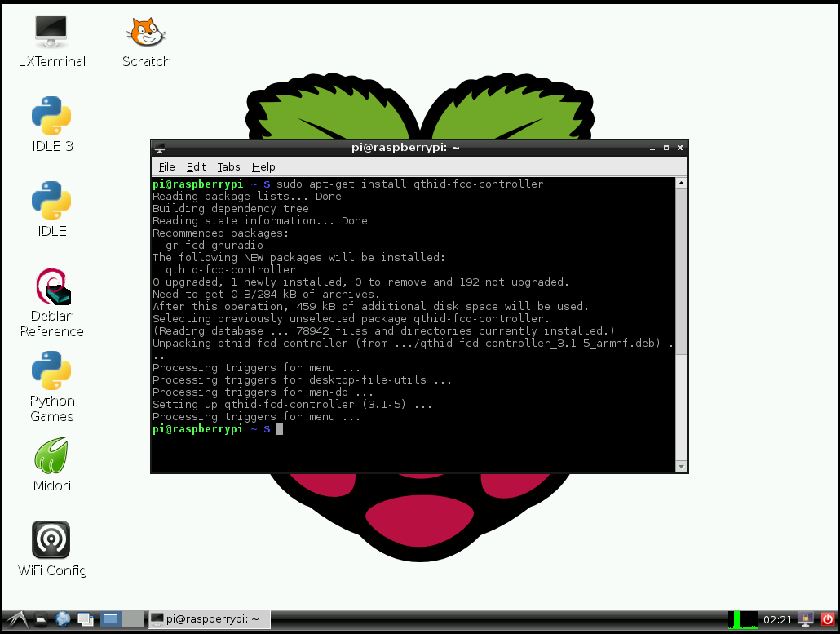The height and width of the screenshot is (634, 840).
Task: Open the Edit menu in the terminal
Action: pyautogui.click(x=196, y=166)
